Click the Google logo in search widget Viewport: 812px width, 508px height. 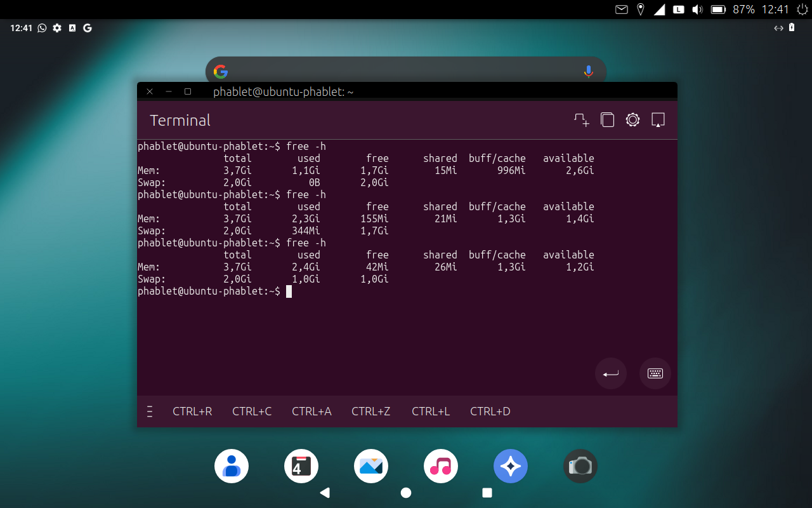(x=221, y=72)
